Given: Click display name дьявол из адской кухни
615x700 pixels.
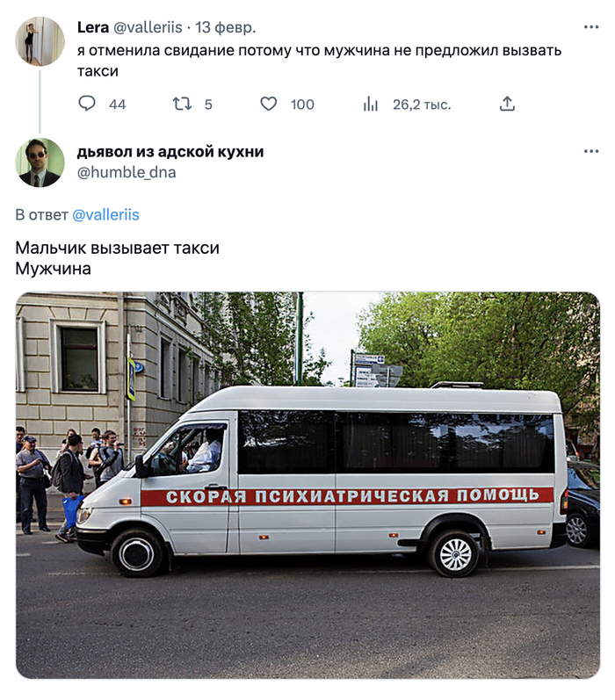Looking at the screenshot, I should pyautogui.click(x=170, y=152).
